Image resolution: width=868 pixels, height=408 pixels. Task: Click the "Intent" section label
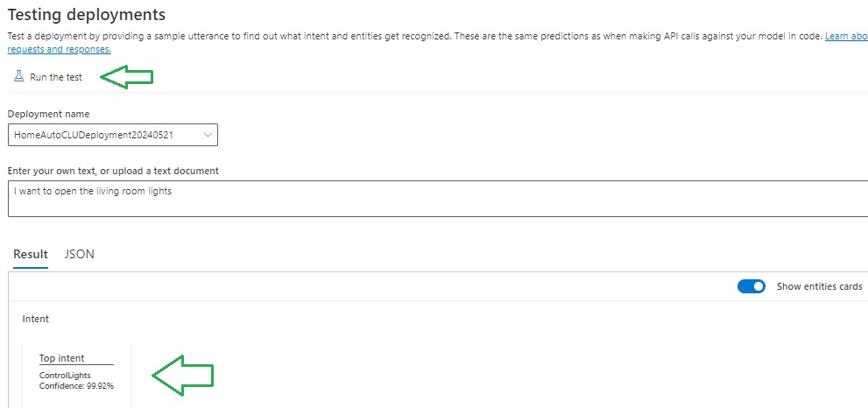[x=36, y=319]
